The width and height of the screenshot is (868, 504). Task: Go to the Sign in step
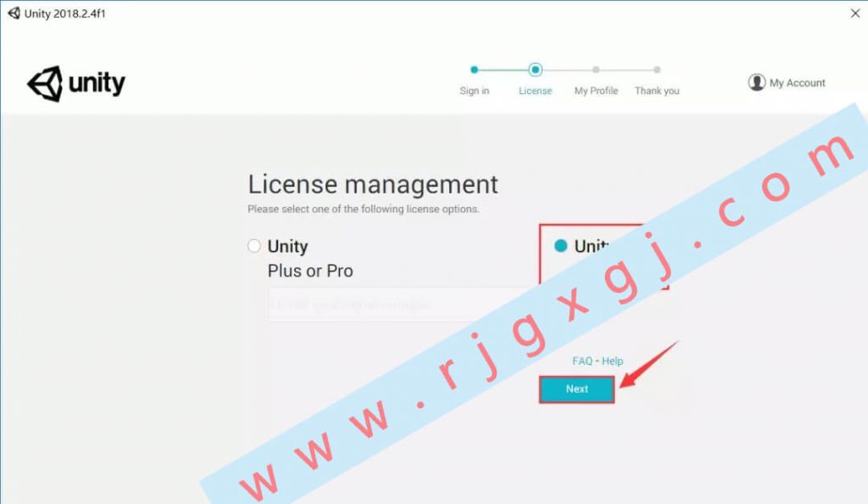[475, 91]
